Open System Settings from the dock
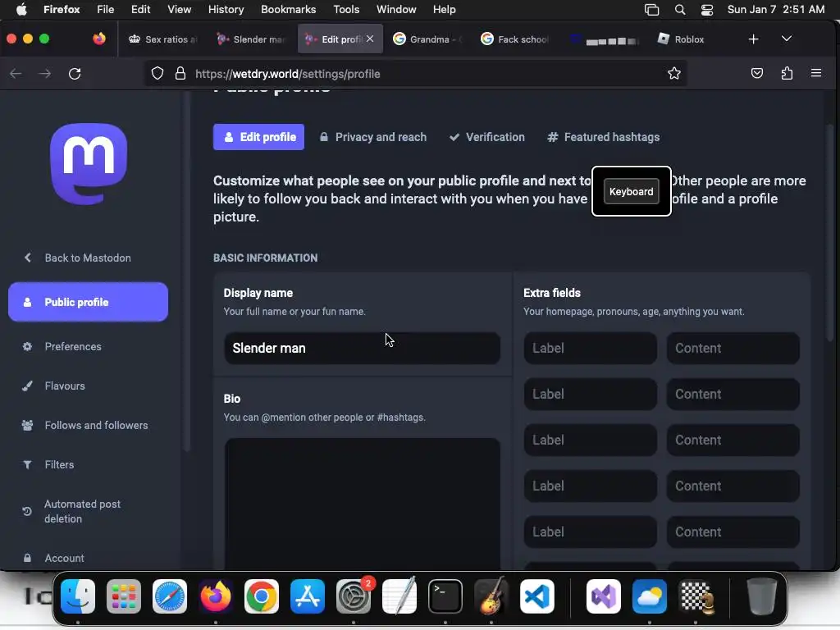Image resolution: width=840 pixels, height=630 pixels. point(354,596)
